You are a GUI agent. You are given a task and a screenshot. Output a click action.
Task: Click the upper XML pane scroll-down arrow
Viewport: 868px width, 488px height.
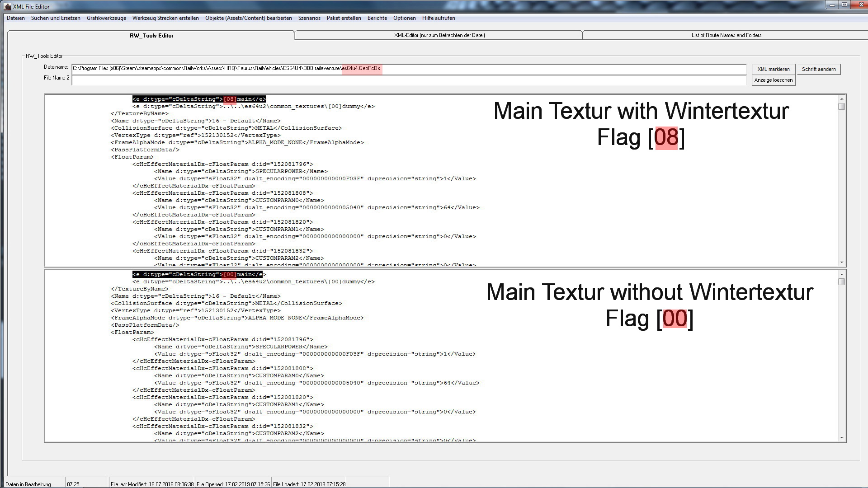841,263
